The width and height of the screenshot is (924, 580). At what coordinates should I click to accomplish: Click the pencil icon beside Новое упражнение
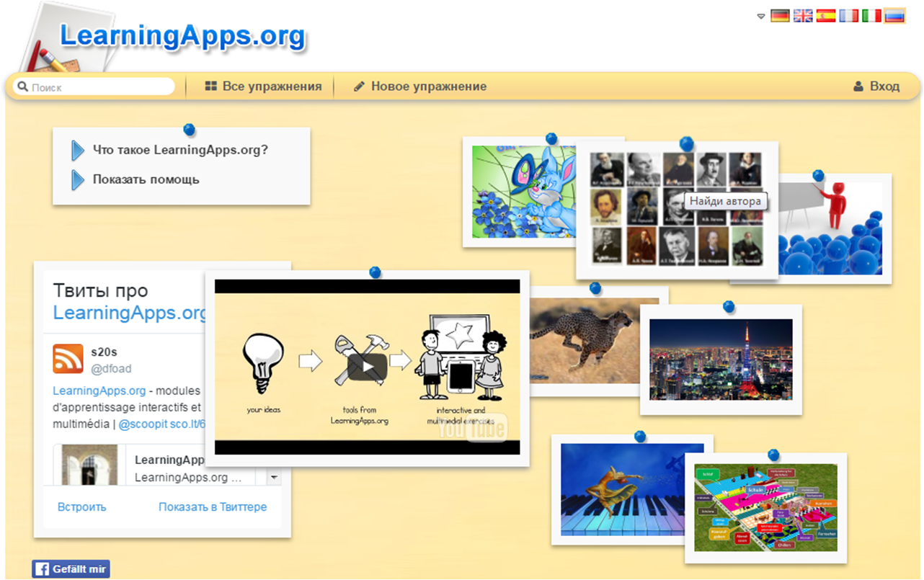[359, 86]
